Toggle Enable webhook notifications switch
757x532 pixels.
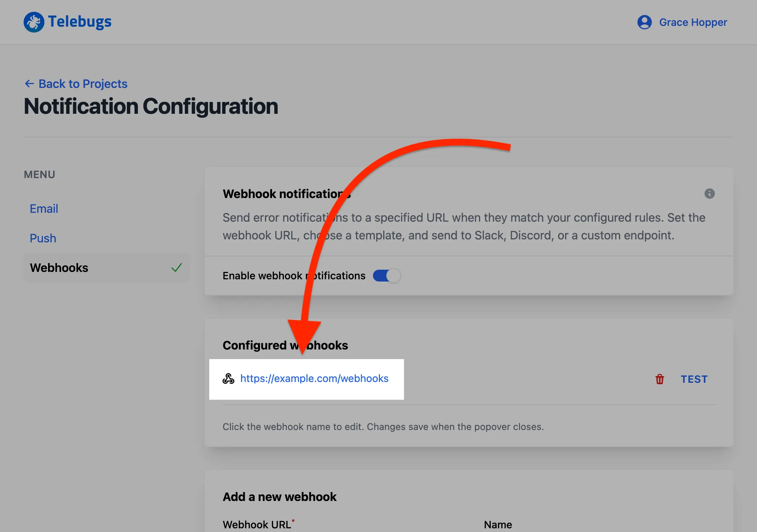[387, 276]
